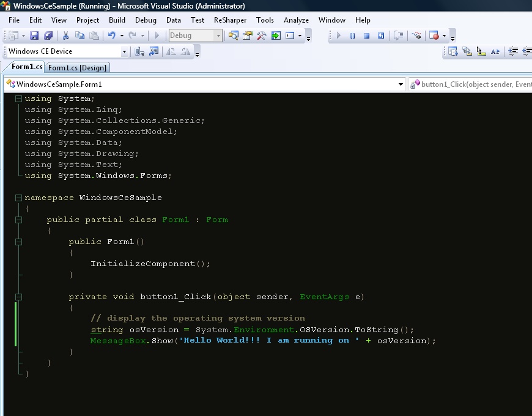Click the Start Debugging arrow beside the Debug combo
Screen dimensions: 532x416
pyautogui.click(x=157, y=35)
